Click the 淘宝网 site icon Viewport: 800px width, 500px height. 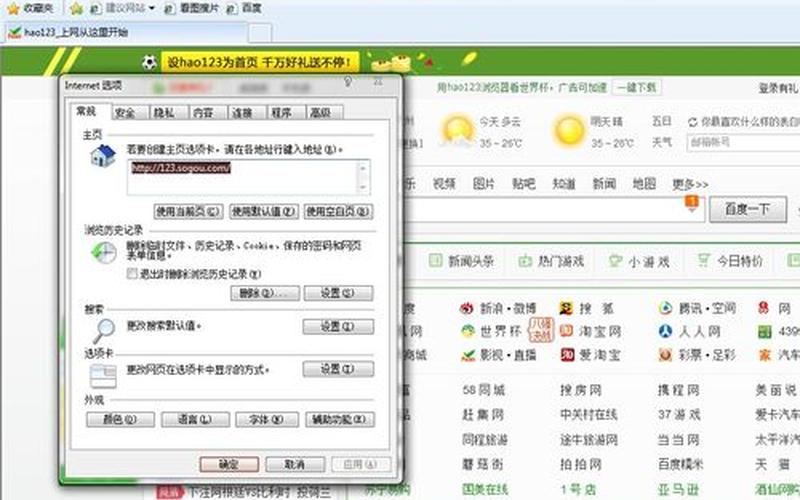(566, 331)
